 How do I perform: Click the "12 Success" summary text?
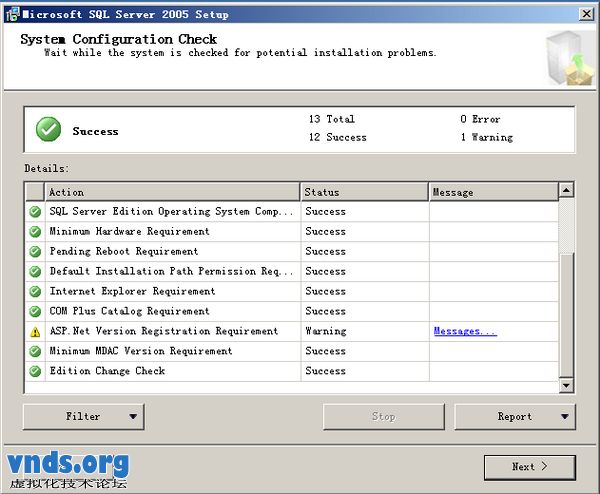point(338,137)
